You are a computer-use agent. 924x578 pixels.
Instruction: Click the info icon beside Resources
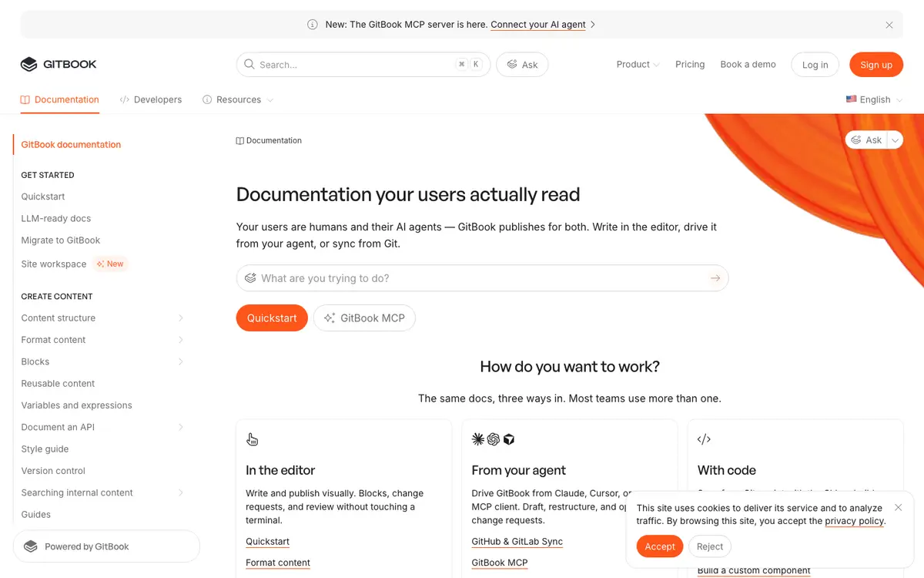point(207,99)
